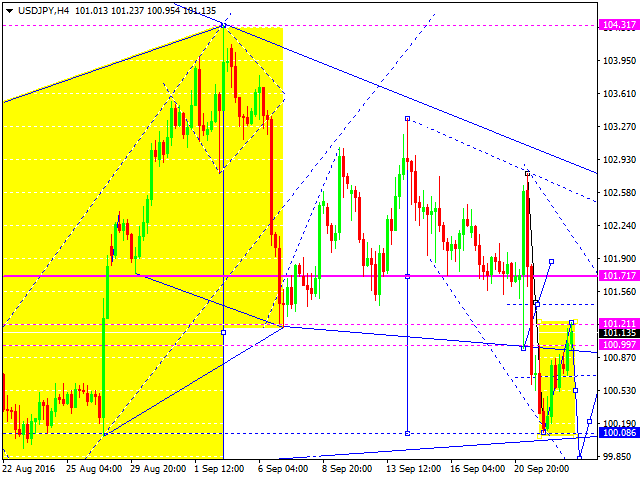Click the 1 Sep 12:00 time label
This screenshot has height=480, width=640.
(x=219, y=469)
